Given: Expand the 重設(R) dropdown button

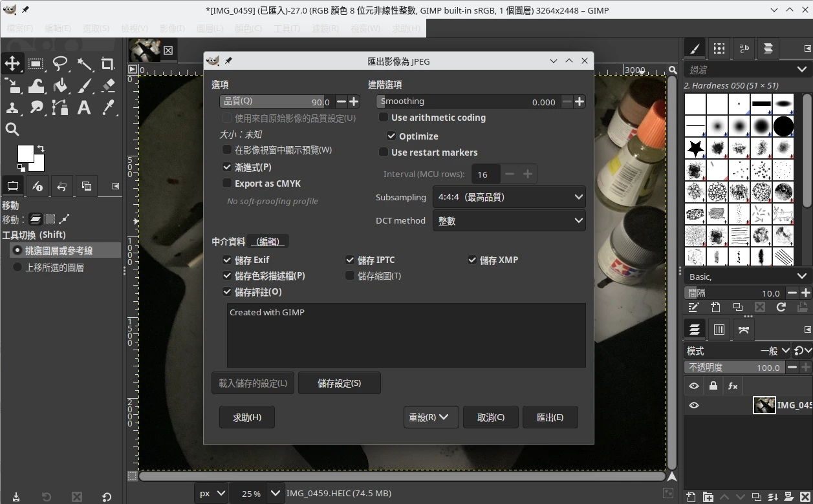Looking at the screenshot, I should pyautogui.click(x=430, y=417).
